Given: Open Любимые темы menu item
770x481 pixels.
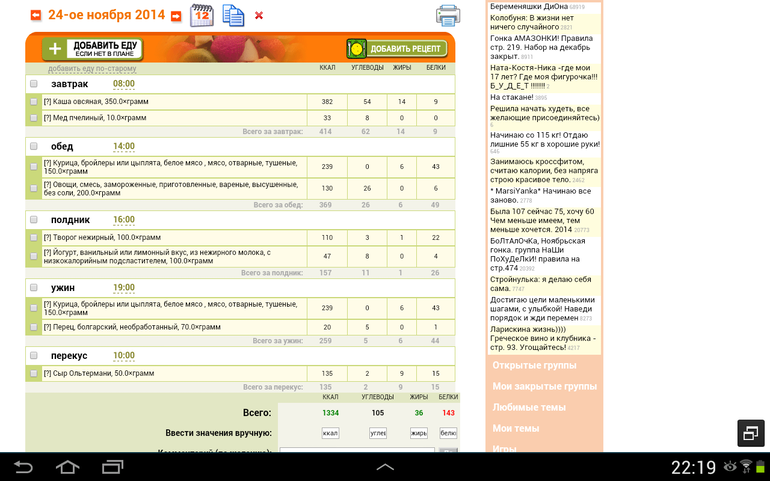Looking at the screenshot, I should click(x=529, y=407).
